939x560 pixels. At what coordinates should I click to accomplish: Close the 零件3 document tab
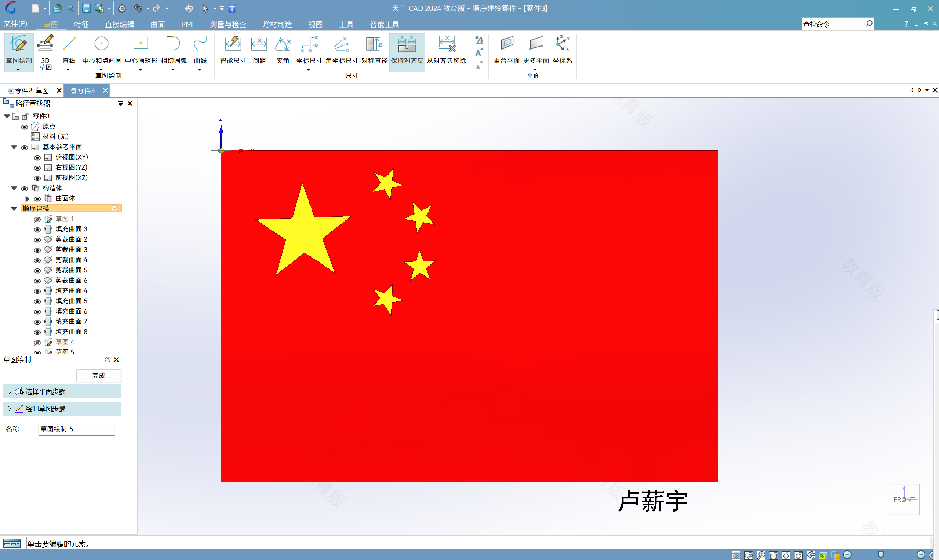(105, 91)
